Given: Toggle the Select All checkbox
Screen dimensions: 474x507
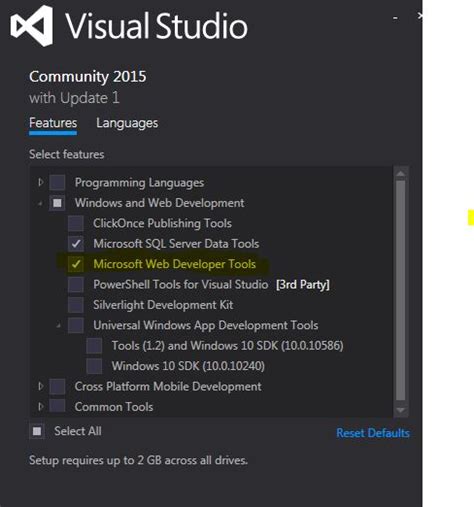Looking at the screenshot, I should [37, 431].
